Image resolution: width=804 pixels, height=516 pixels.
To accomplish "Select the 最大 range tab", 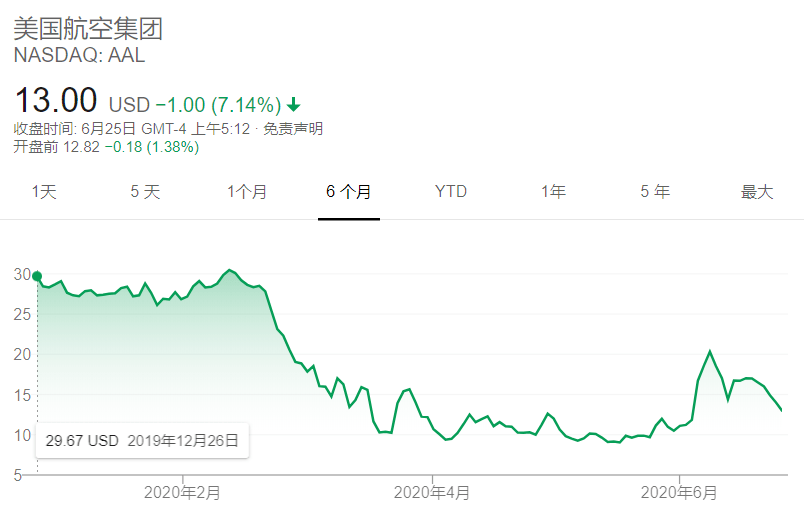I will pyautogui.click(x=757, y=192).
